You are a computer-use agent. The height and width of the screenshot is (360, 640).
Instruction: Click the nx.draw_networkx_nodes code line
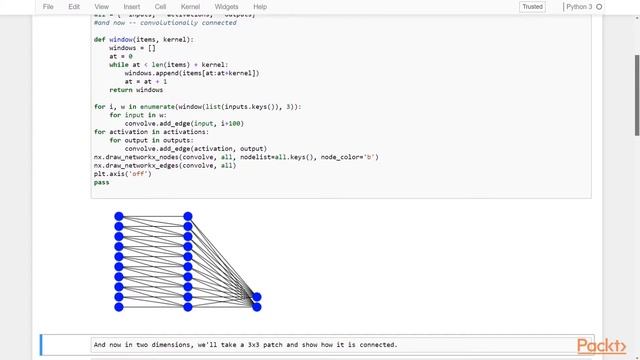coord(236,157)
